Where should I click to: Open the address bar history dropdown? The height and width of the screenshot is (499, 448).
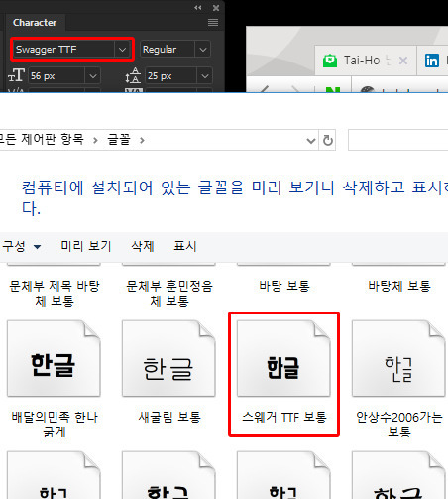(x=310, y=141)
